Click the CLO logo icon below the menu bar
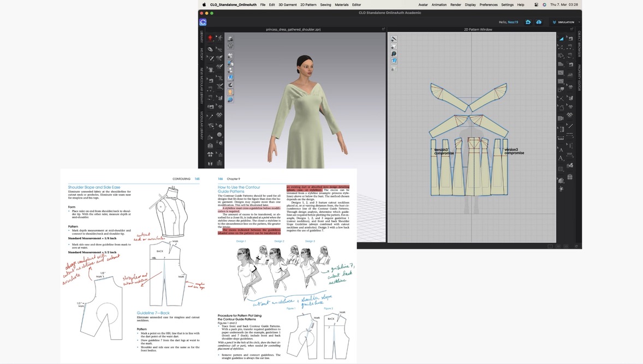Screen dimensions: 643x364 [x=203, y=22]
